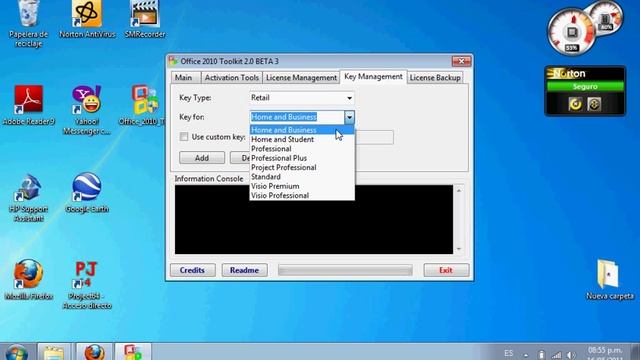Click the Norton gadget right yellow icon
640x360 pixels.
pos(594,104)
